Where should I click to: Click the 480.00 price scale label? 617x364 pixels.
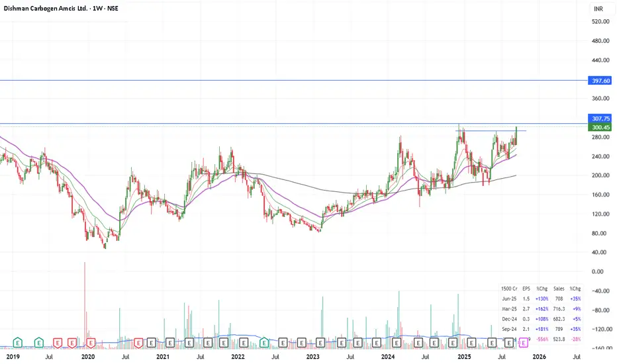tap(600, 41)
